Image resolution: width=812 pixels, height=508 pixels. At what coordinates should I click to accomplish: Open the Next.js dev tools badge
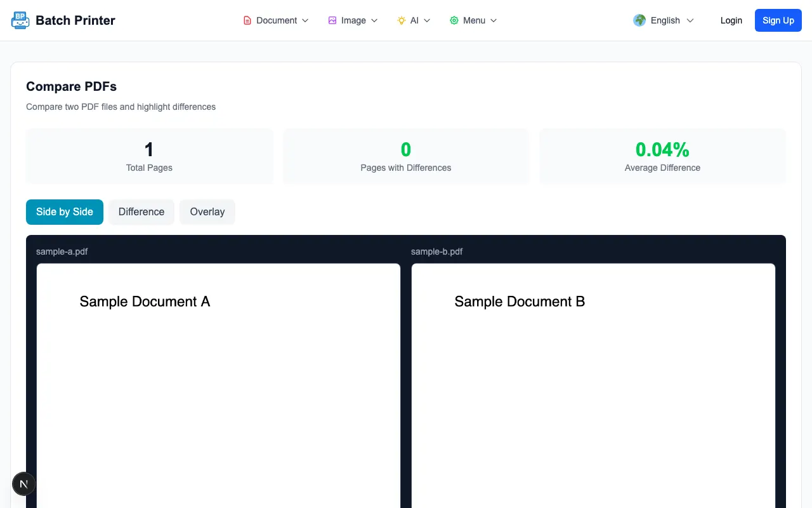coord(24,484)
